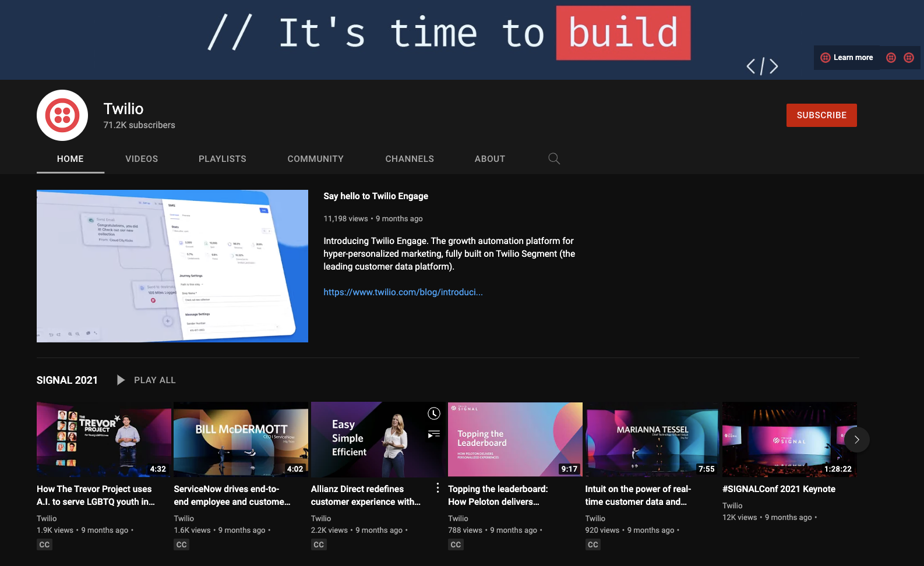The height and width of the screenshot is (566, 924).
Task: Open the channel search magnifier icon
Action: point(554,158)
